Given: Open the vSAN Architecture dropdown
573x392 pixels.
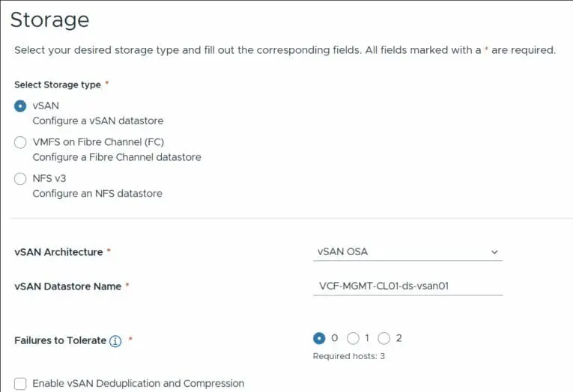Looking at the screenshot, I should pyautogui.click(x=407, y=252).
